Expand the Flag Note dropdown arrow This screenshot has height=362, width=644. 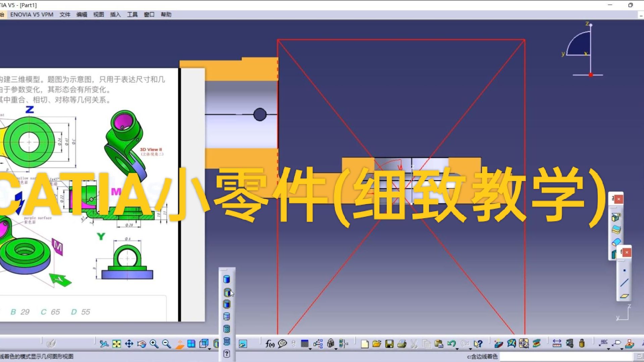point(622,349)
